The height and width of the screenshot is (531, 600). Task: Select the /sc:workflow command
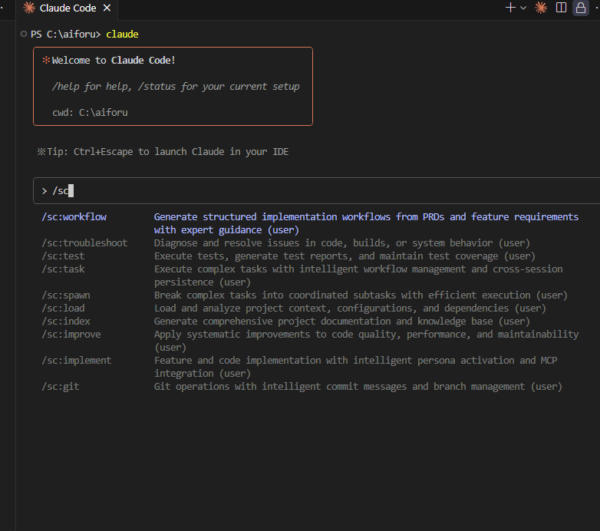(74, 217)
